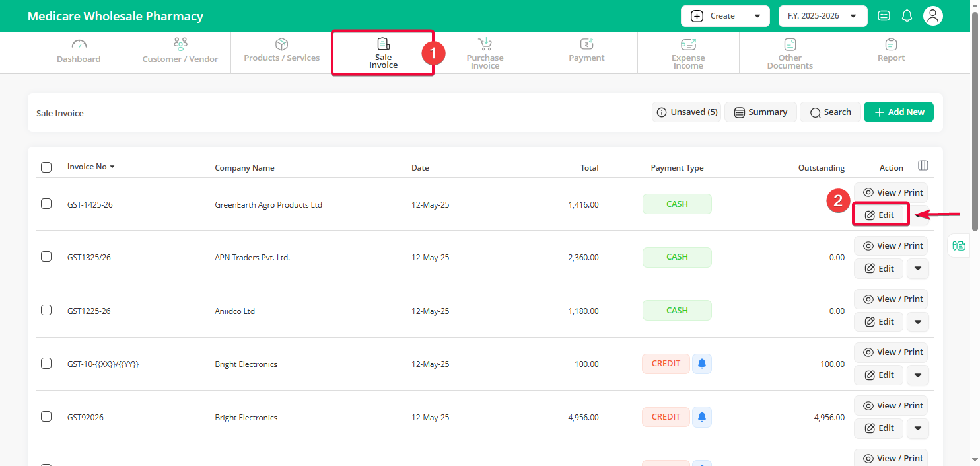The height and width of the screenshot is (466, 980).
Task: Edit the APN Traders invoice
Action: point(878,268)
